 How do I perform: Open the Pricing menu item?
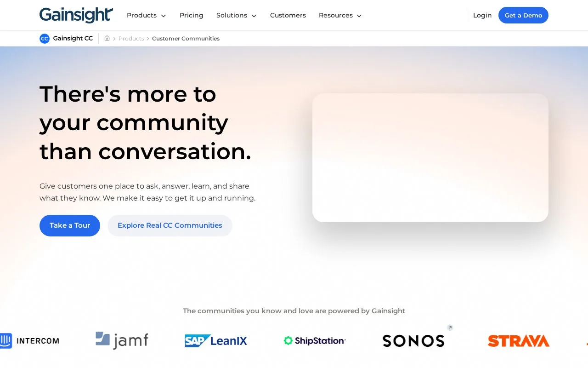192,15
